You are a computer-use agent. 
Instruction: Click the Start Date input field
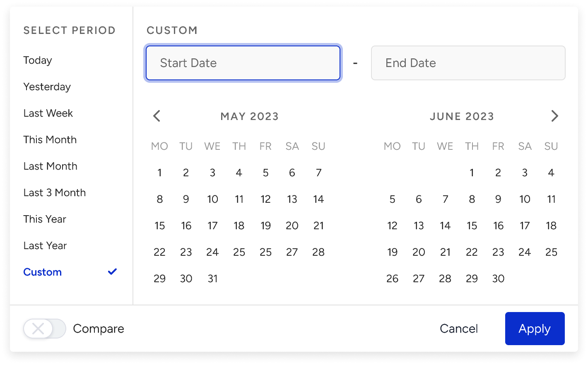pos(243,63)
